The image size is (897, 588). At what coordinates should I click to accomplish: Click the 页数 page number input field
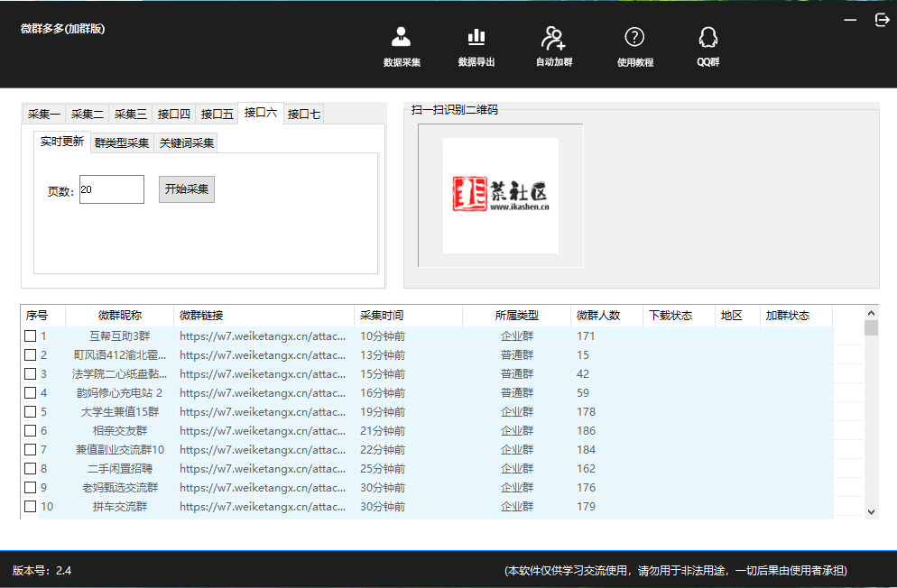coord(111,189)
